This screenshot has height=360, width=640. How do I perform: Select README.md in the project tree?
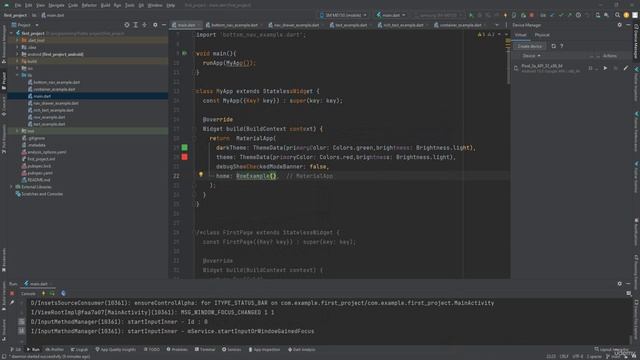[x=38, y=180]
